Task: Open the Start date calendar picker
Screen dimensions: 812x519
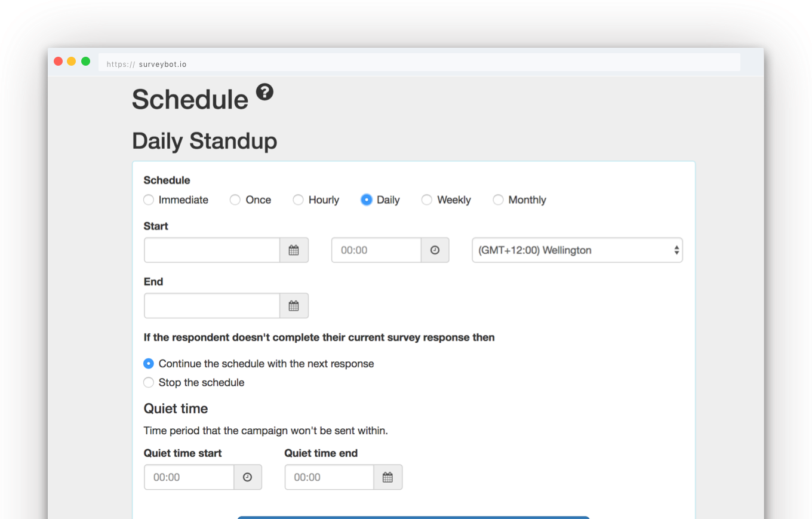Action: (x=294, y=250)
